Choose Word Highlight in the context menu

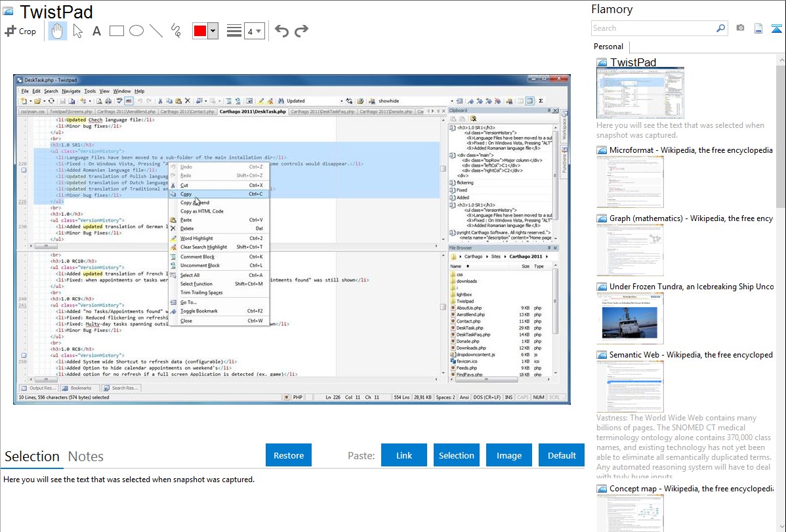point(219,238)
